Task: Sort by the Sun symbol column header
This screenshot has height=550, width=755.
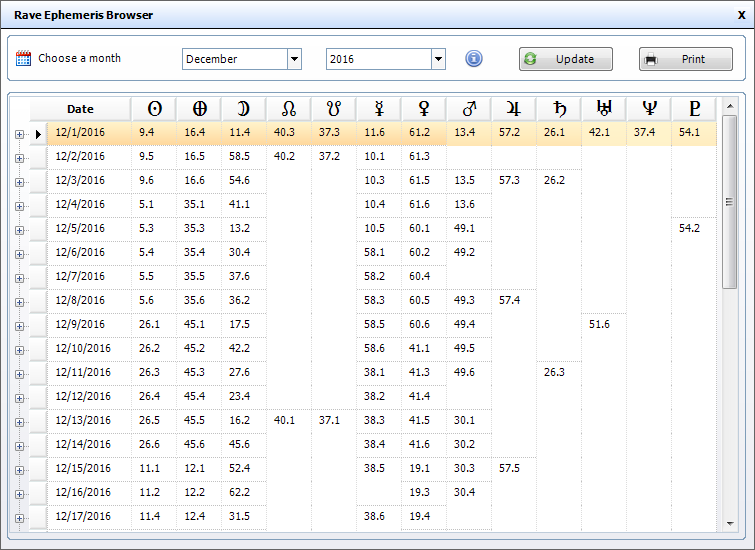Action: coord(154,109)
